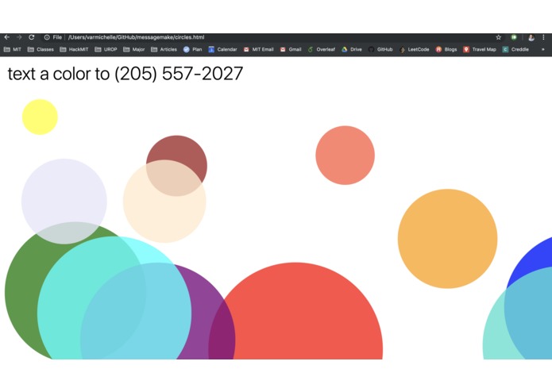Open the Travel Map bookmark
Image resolution: width=552 pixels, height=392 pixels.
click(x=480, y=49)
